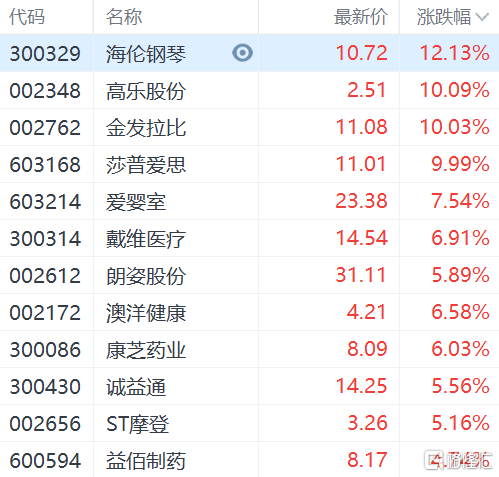Screen dimensions: 499x477
Task: Click stock code 300430 for 诚益通
Action: click(45, 387)
